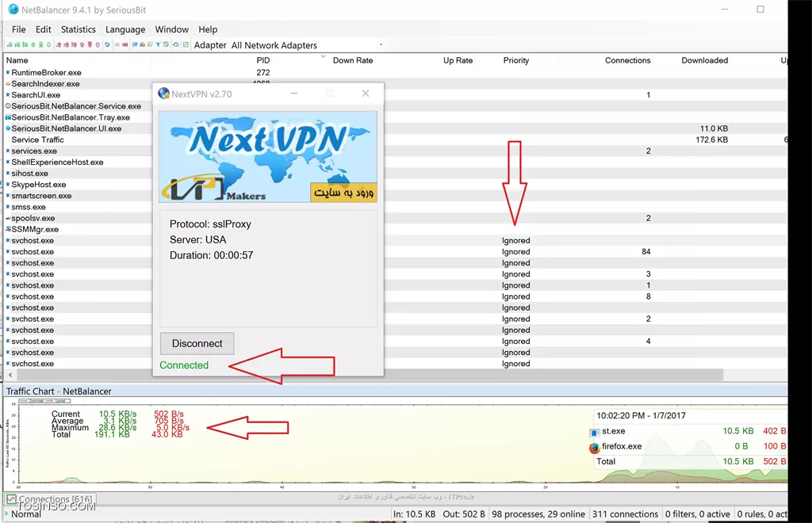Set normal upload priority via second red toolbar icon
Screen dimensions: 812x523
[67, 44]
